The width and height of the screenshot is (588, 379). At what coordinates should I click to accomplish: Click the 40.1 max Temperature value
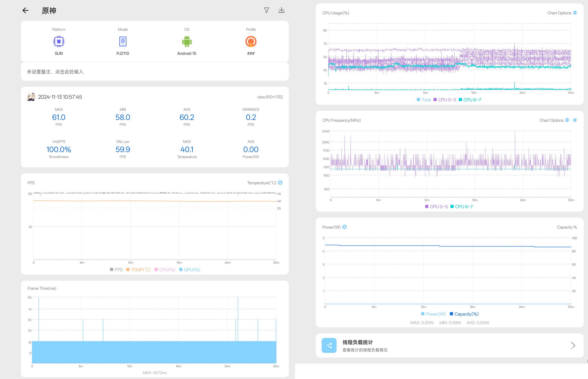(x=187, y=149)
